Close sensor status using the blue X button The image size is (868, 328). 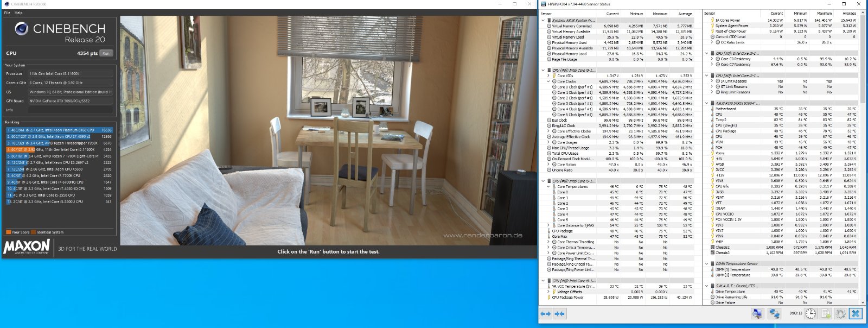(x=856, y=314)
